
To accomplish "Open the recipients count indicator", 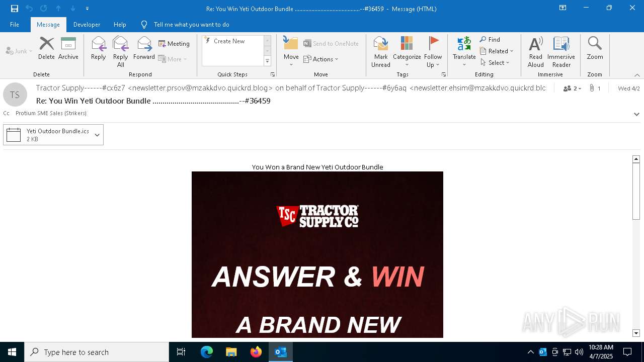I will pos(573,88).
